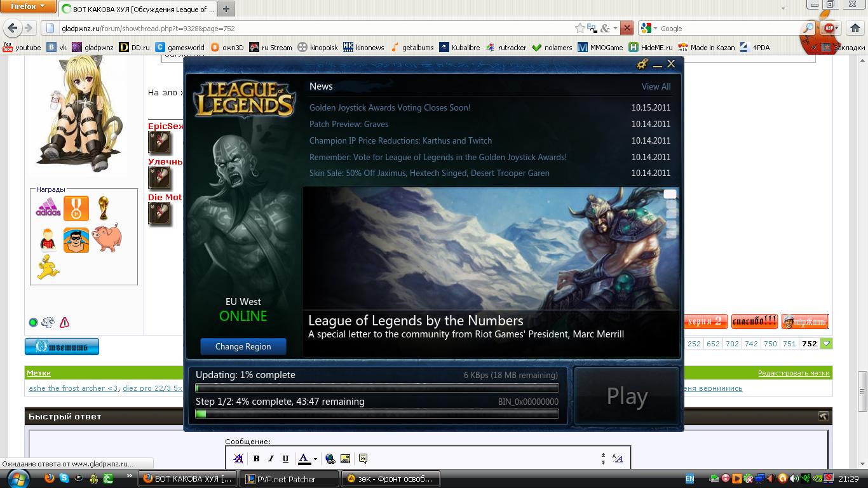The height and width of the screenshot is (488, 868).
Task: Switch editor mode with the A/A icon
Action: click(617, 459)
